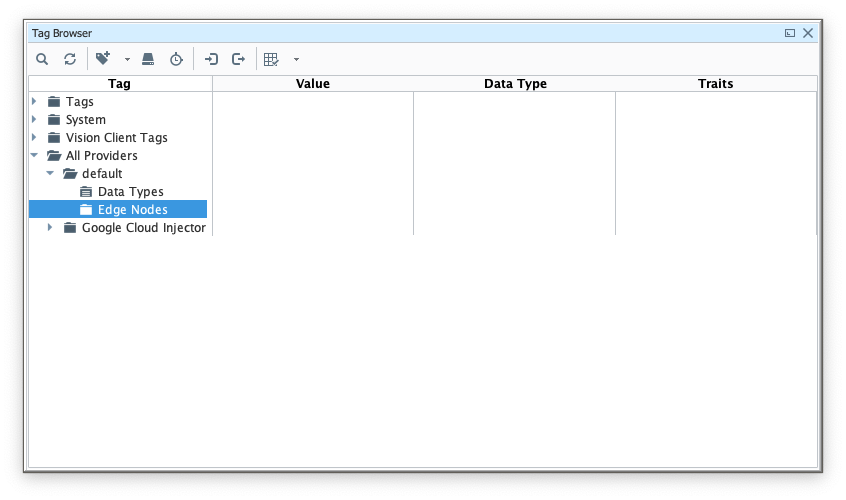Viewport: 846px width, 500px height.
Task: Click the table columns editor icon
Action: 271,60
